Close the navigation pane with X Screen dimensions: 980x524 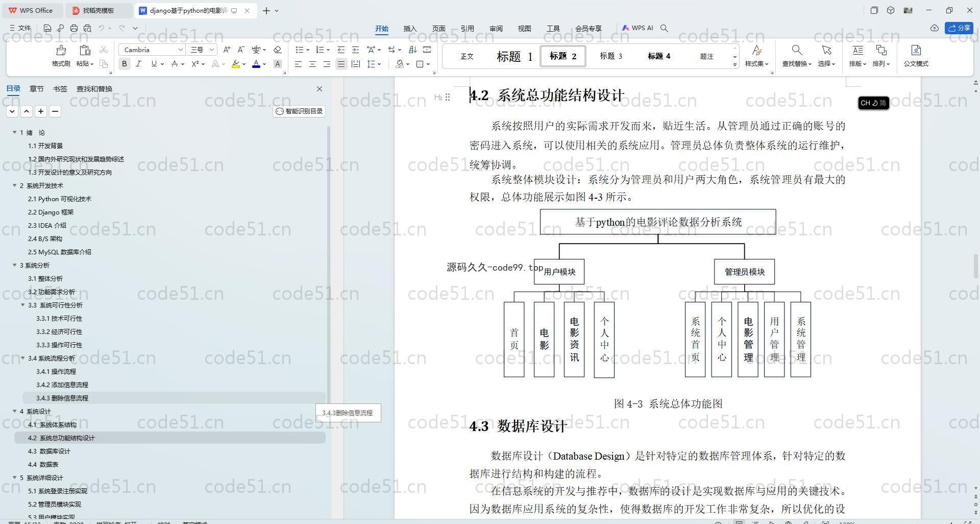pyautogui.click(x=320, y=89)
